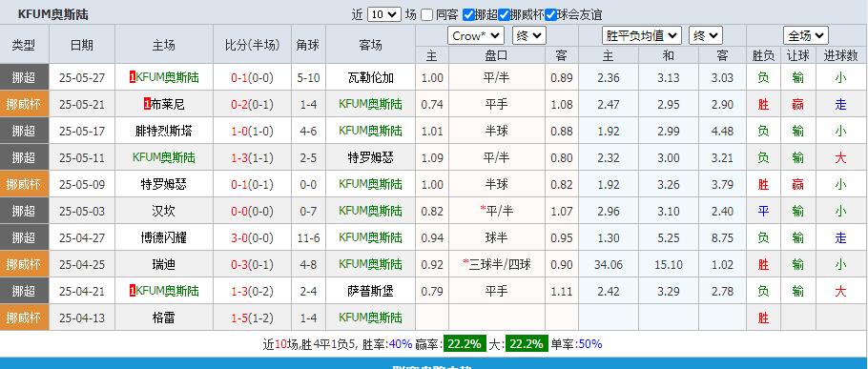Open home team KFUM奥斯陆 in the 25-05-27 row
Viewport: 868px width, 369px height.
click(x=167, y=77)
